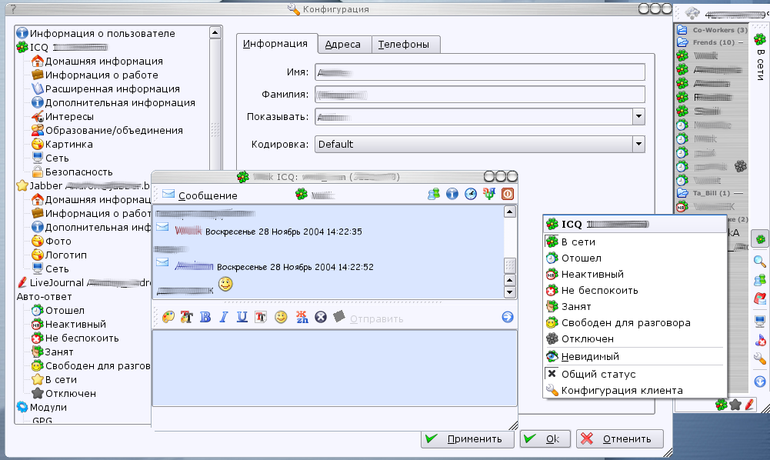Click ICQ flower icon in contact list status bar

(x=721, y=405)
